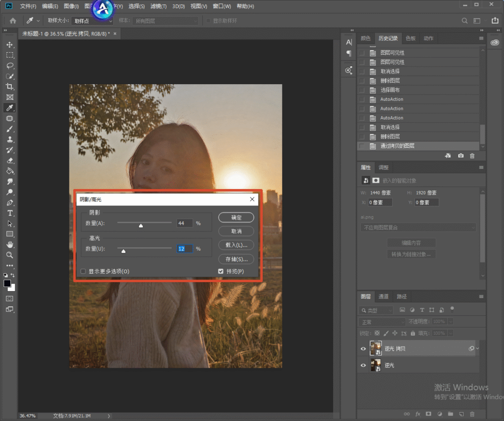Open the layer comp 不应用图层复合 dropdown
Viewport: 504px width, 421px height.
coord(418,227)
